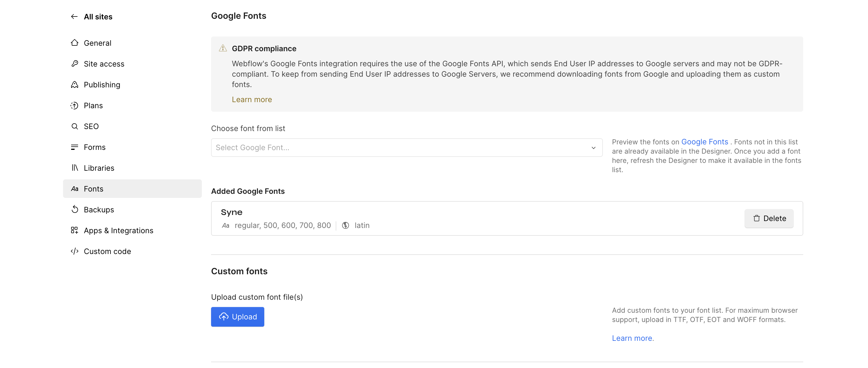
Task: Click the Plans icon in sidebar
Action: point(75,106)
